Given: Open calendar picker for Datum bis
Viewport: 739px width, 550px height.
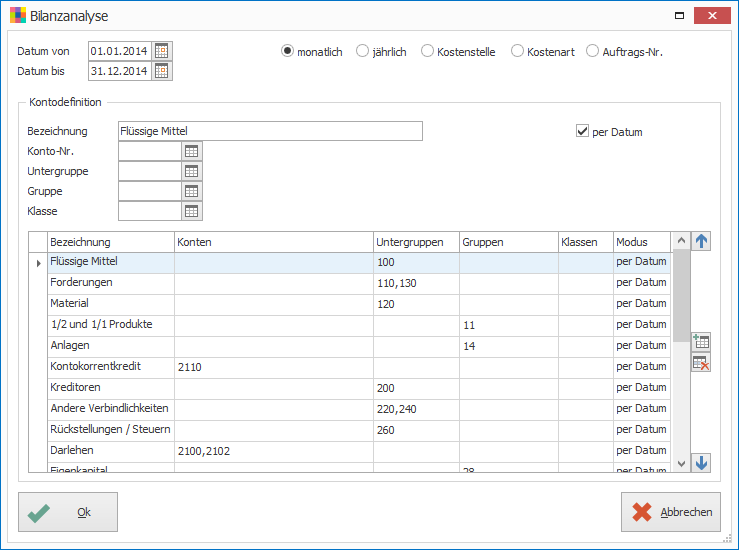Looking at the screenshot, I should [x=162, y=71].
